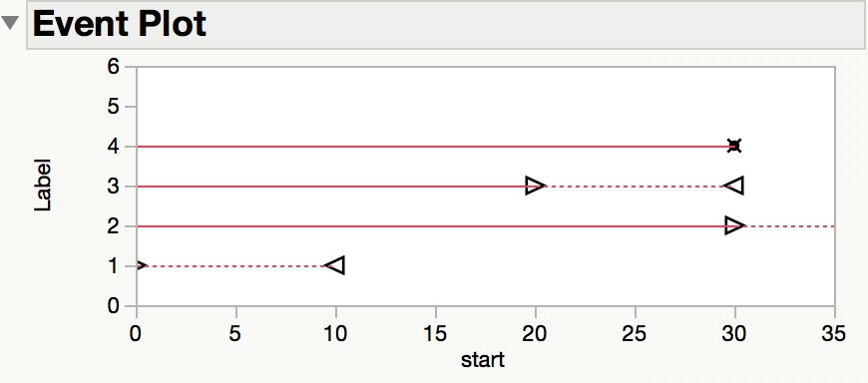This screenshot has height=383, width=868.
Task: Select solid red line on row 3
Action: (x=331, y=187)
